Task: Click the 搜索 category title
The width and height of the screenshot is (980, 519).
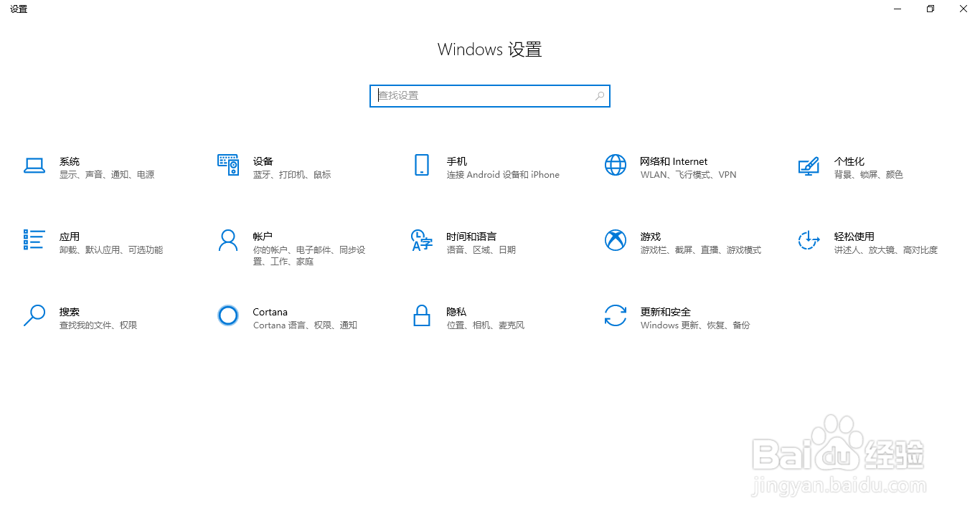Action: click(x=70, y=312)
